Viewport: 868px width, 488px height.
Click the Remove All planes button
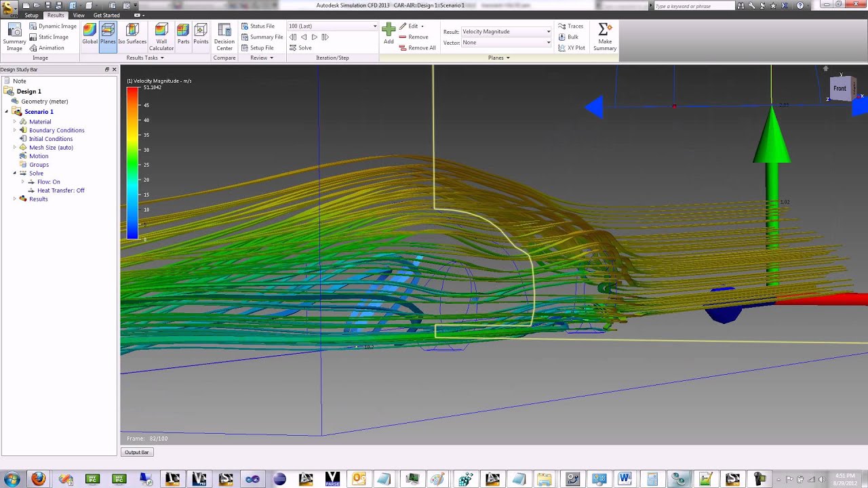417,48
